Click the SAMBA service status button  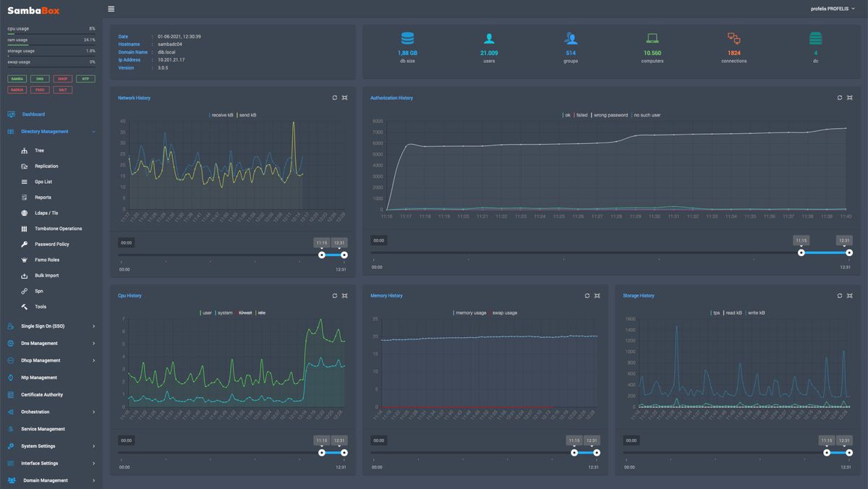pos(17,79)
